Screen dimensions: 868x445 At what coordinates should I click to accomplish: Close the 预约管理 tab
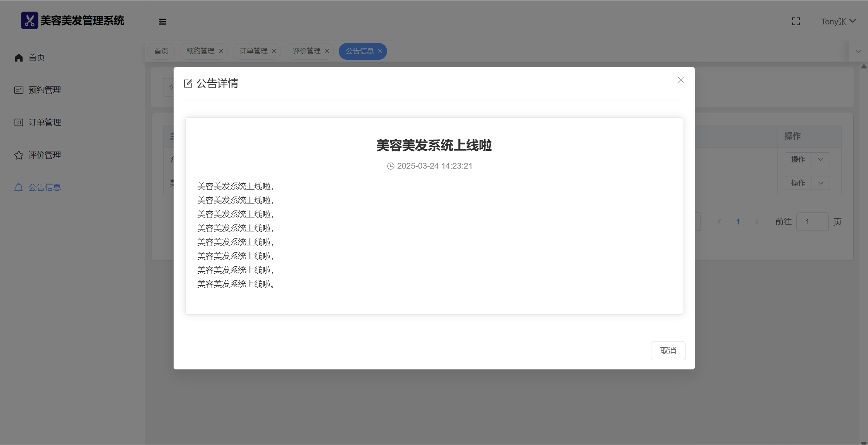(221, 51)
